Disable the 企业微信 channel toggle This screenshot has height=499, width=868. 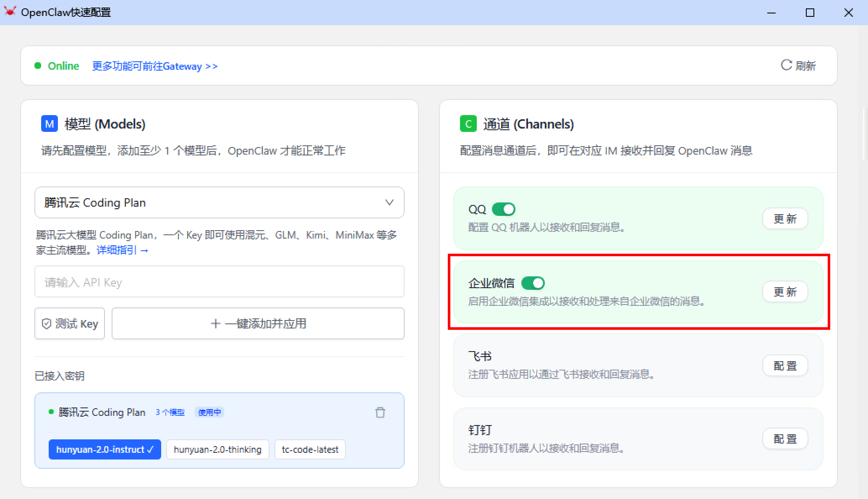tap(533, 283)
